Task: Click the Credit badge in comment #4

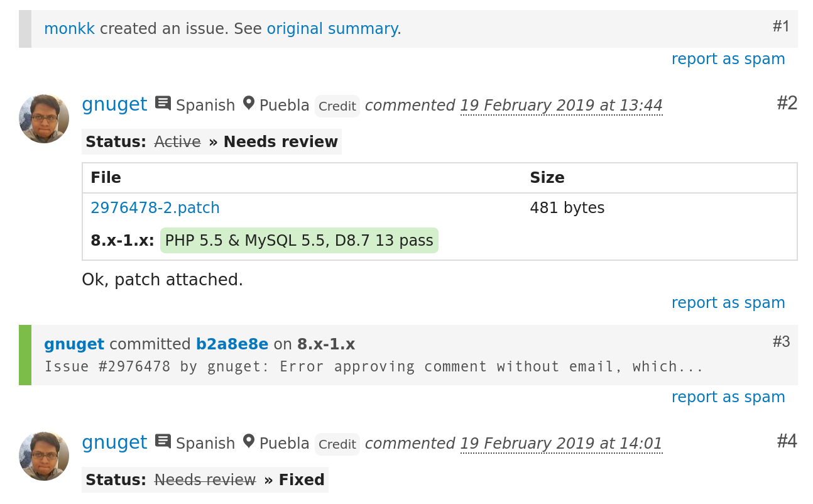Action: coord(337,444)
